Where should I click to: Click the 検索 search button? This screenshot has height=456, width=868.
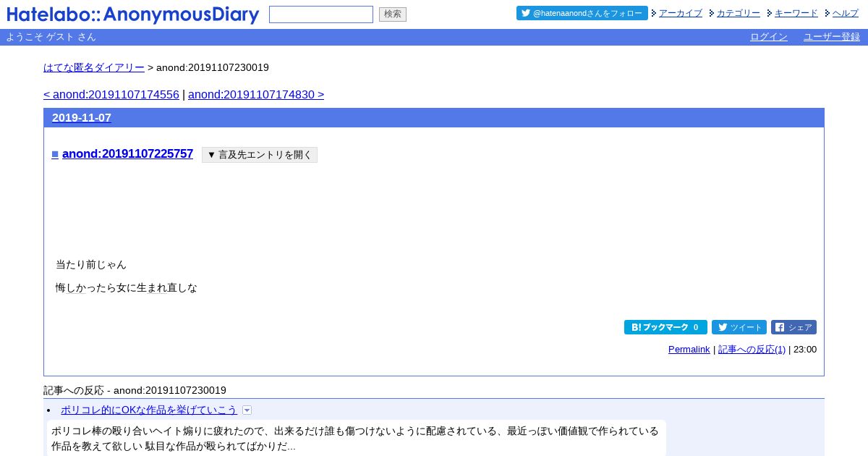click(393, 14)
